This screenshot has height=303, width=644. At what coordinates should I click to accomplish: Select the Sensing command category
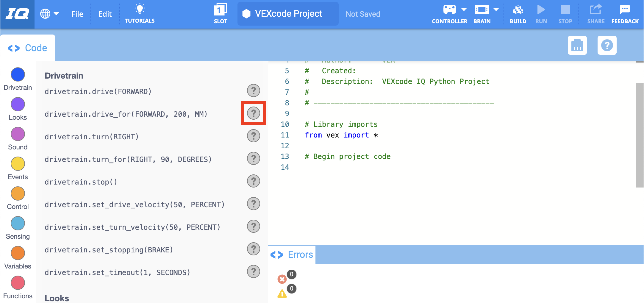click(18, 223)
